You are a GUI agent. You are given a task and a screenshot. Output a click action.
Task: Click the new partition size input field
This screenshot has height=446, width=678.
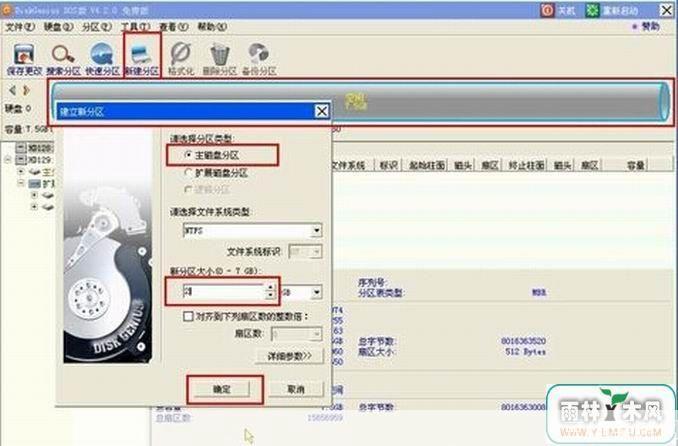(224, 292)
